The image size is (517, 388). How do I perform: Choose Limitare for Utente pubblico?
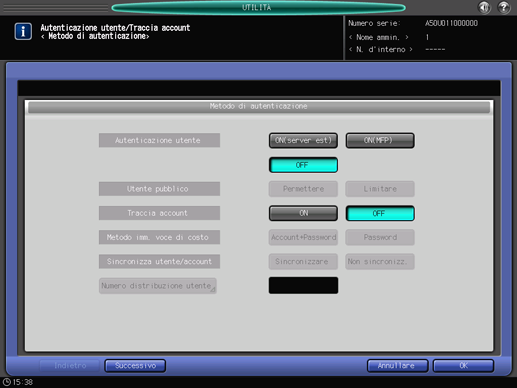tap(380, 189)
